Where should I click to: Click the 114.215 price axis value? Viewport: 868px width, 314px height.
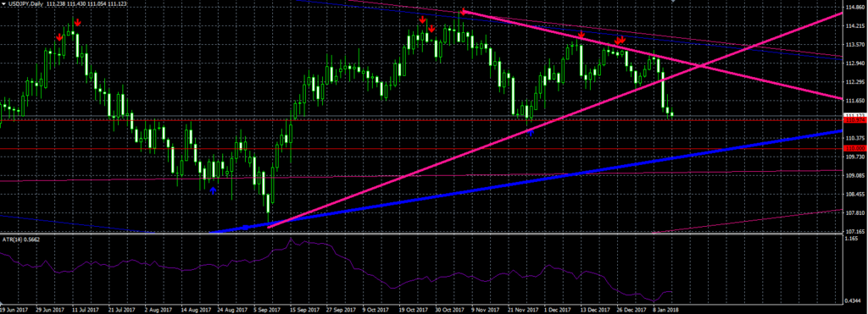pyautogui.click(x=855, y=26)
